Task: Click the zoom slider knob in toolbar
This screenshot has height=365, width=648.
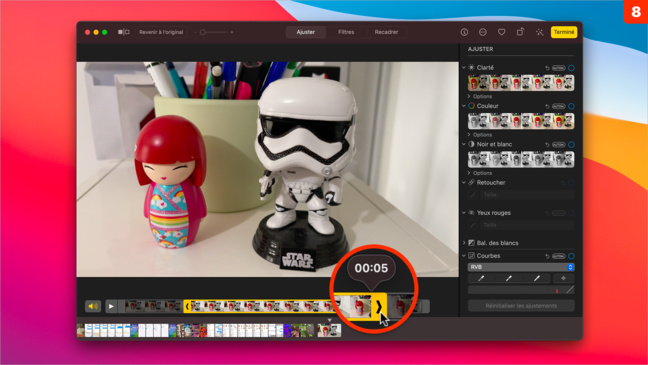Action: click(203, 32)
